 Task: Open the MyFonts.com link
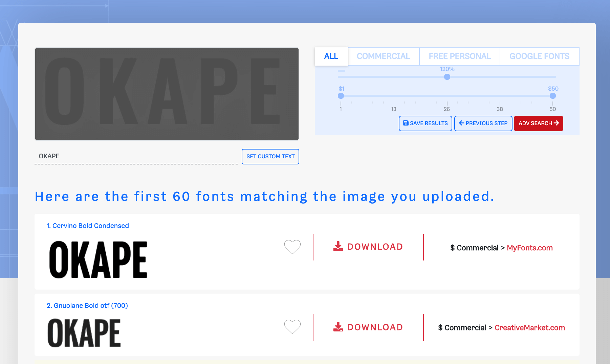(x=530, y=248)
